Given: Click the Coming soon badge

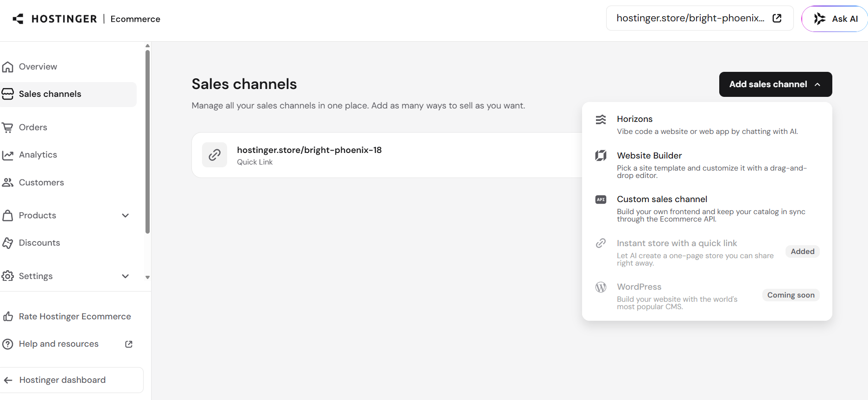Looking at the screenshot, I should click(x=791, y=295).
